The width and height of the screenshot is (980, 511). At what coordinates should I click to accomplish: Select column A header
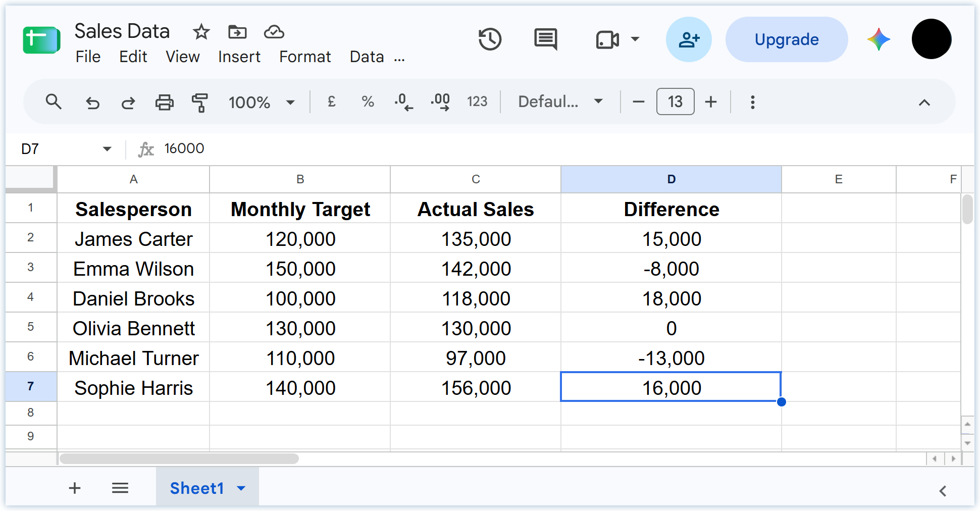(133, 179)
